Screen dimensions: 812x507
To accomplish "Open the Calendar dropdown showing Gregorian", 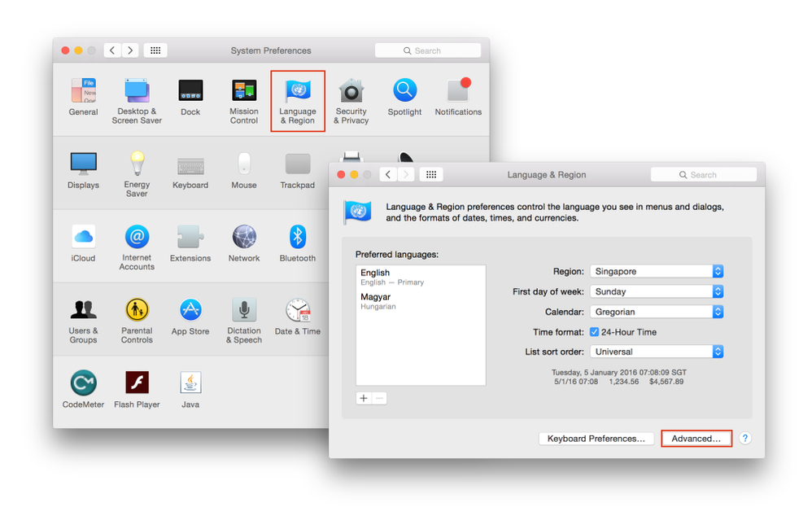I will point(657,312).
